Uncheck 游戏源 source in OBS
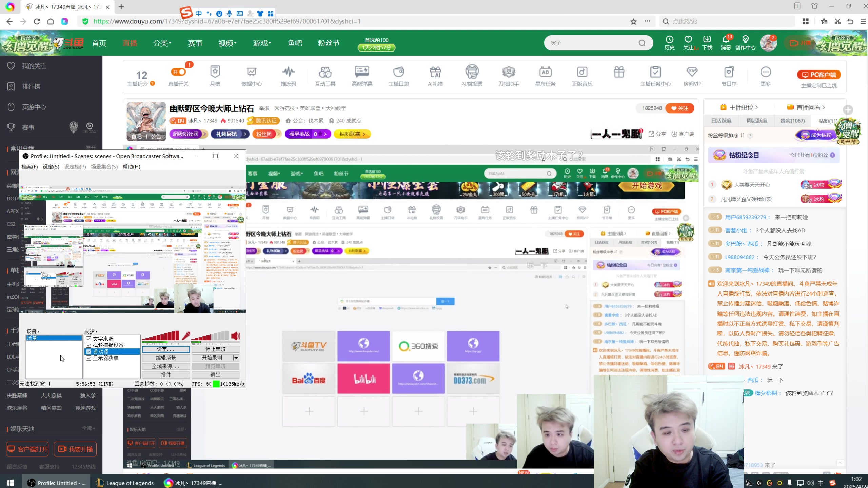Screen dimensions: 868x488 tap(88, 351)
